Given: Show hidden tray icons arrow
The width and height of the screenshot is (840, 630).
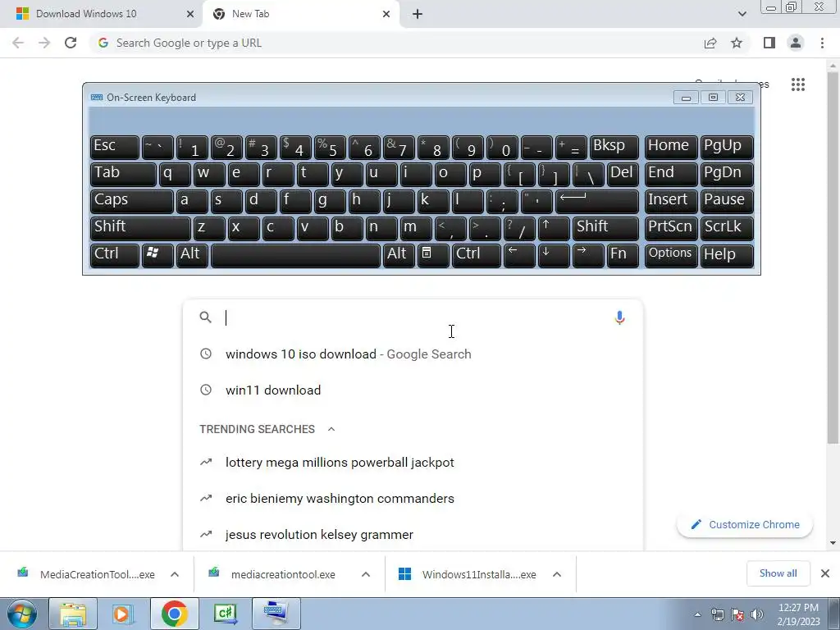Looking at the screenshot, I should click(x=697, y=614).
